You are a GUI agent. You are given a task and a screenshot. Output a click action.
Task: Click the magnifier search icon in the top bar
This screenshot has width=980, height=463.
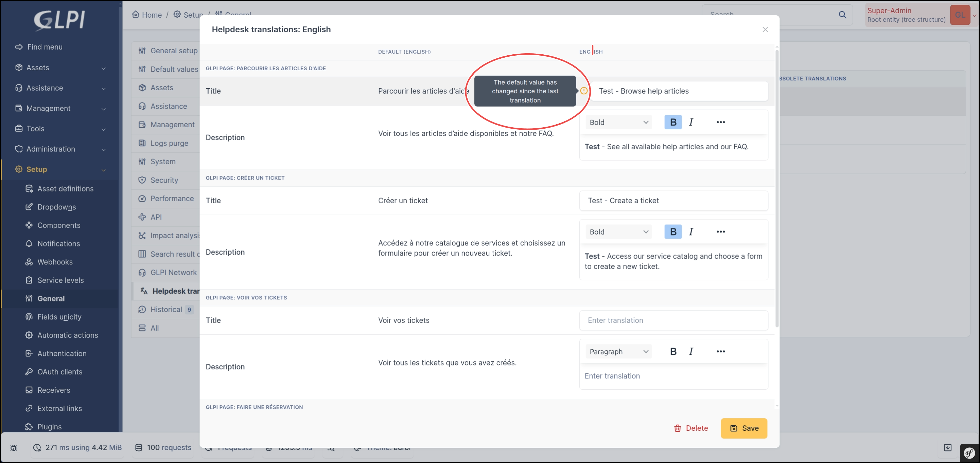[x=842, y=15]
